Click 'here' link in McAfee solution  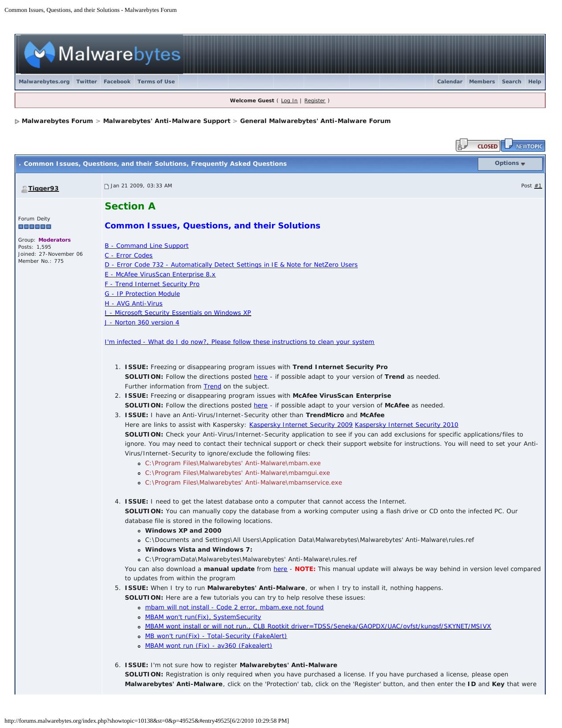pos(261,405)
